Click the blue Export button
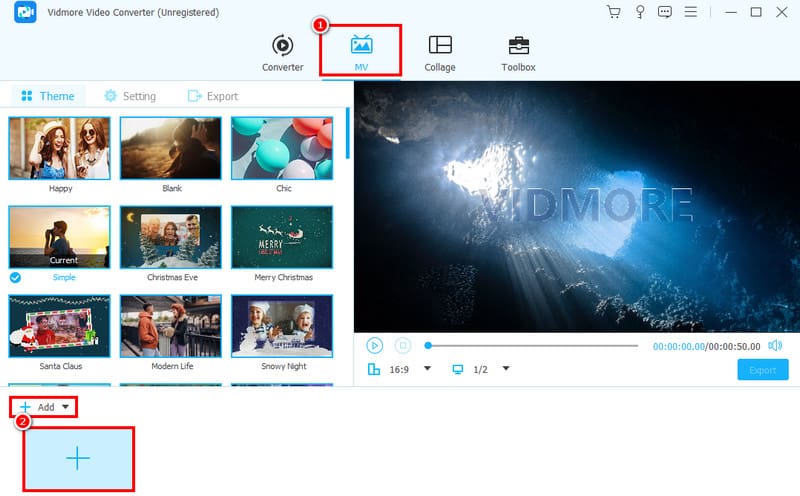800x496 pixels. (762, 370)
